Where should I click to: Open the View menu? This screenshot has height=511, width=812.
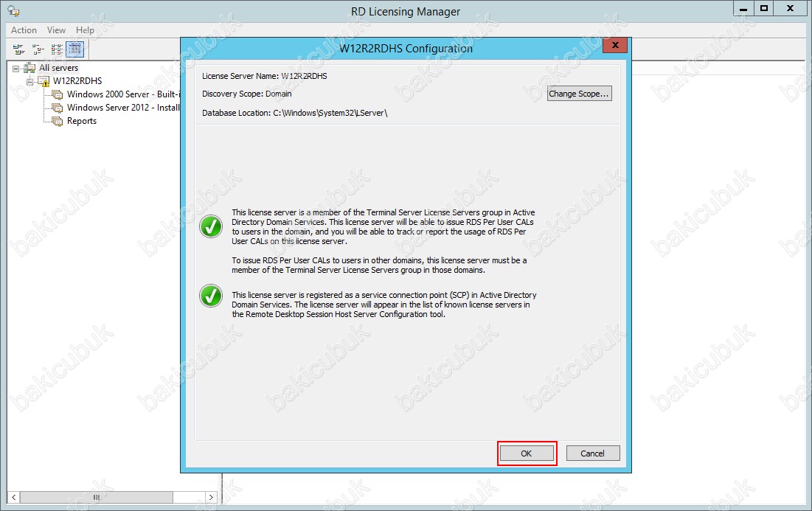click(56, 30)
